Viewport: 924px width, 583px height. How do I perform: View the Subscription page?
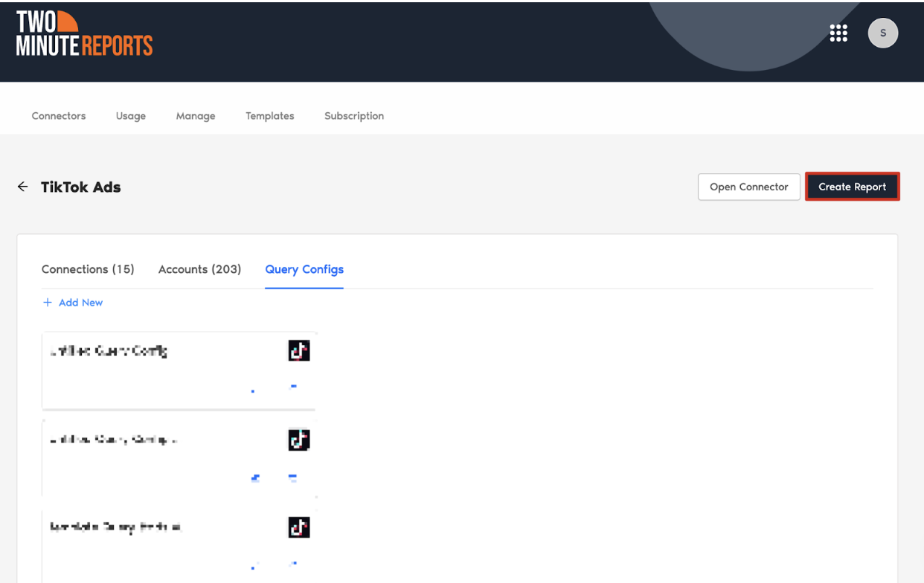[x=354, y=116]
